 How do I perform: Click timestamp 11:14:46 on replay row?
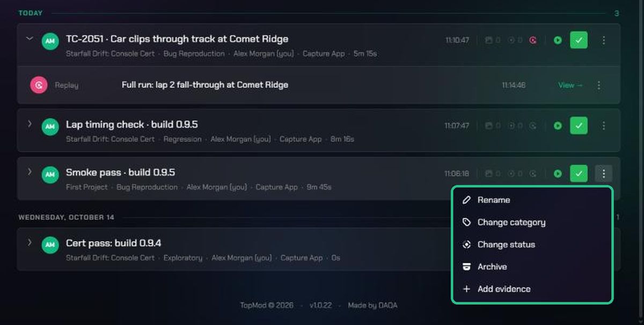point(514,85)
